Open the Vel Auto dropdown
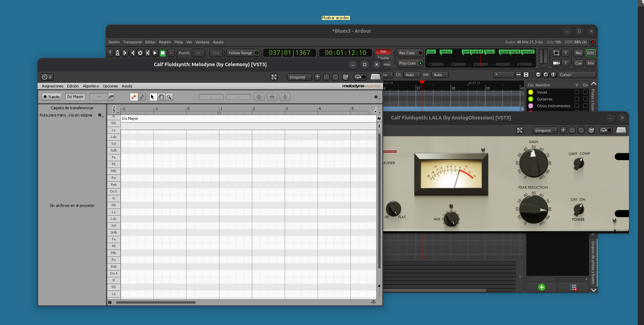Viewport: 644px width, 325px height. point(440,75)
